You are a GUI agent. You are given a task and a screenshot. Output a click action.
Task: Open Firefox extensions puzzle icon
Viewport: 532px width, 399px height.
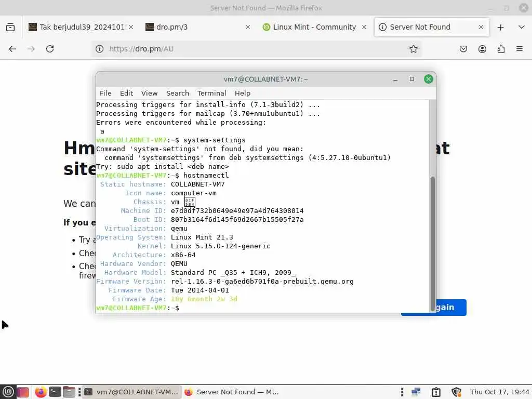pyautogui.click(x=501, y=49)
